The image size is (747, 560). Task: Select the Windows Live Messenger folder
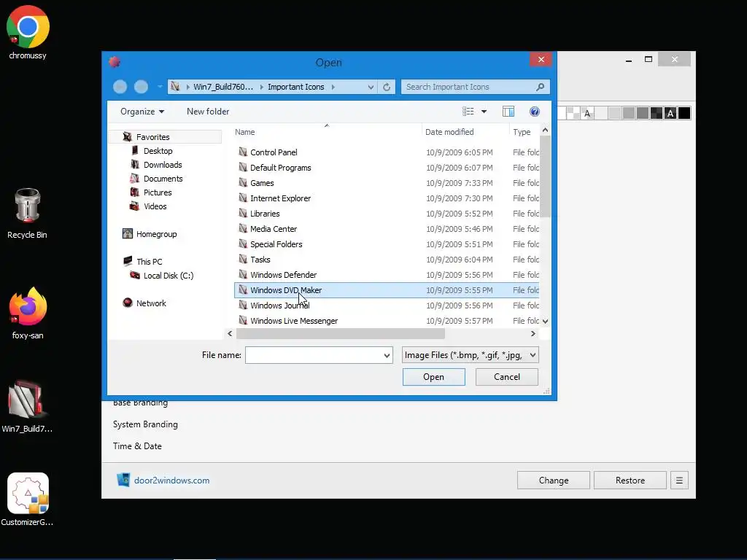tap(387, 321)
